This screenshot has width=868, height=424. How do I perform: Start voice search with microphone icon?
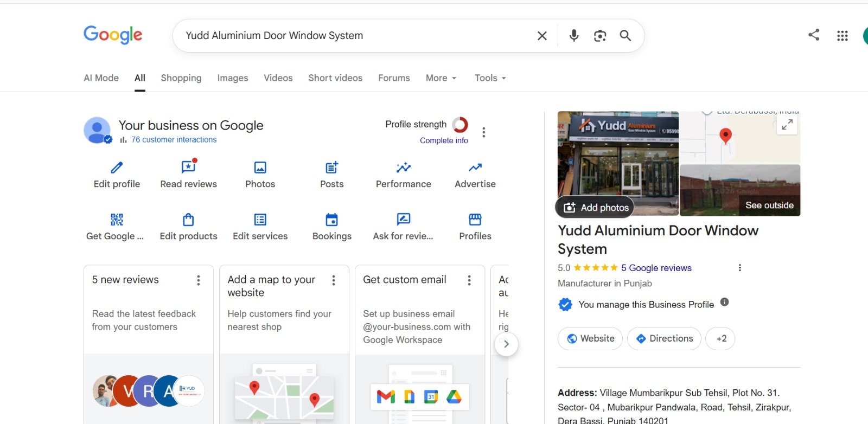[x=573, y=36]
